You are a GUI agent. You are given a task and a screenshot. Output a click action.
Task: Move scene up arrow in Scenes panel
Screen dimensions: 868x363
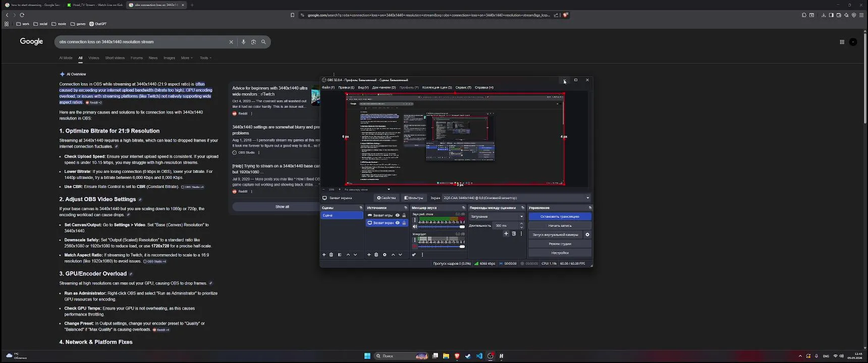click(x=348, y=255)
